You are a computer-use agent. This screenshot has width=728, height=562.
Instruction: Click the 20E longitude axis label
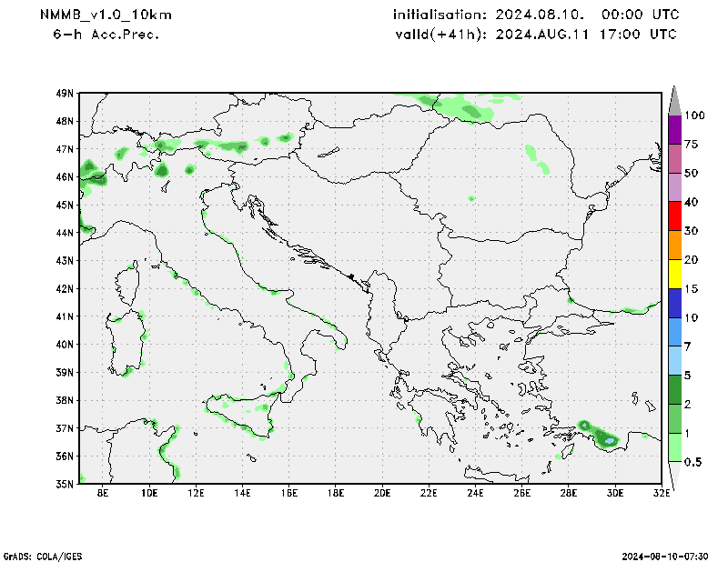381,494
